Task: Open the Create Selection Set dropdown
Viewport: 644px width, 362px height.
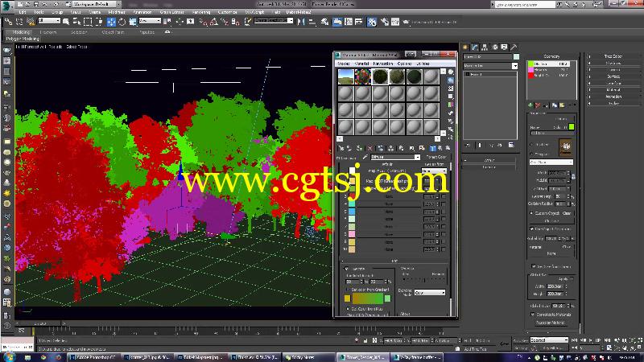Action: point(274,21)
